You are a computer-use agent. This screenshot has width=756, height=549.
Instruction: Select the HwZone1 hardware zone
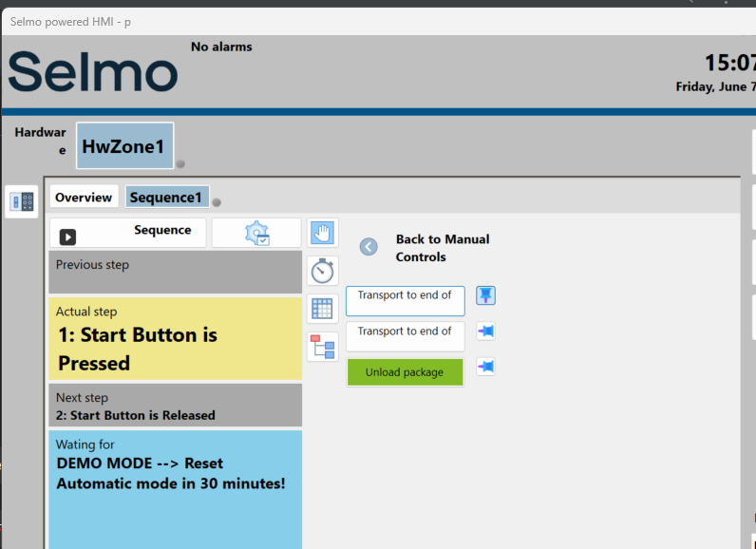[124, 146]
